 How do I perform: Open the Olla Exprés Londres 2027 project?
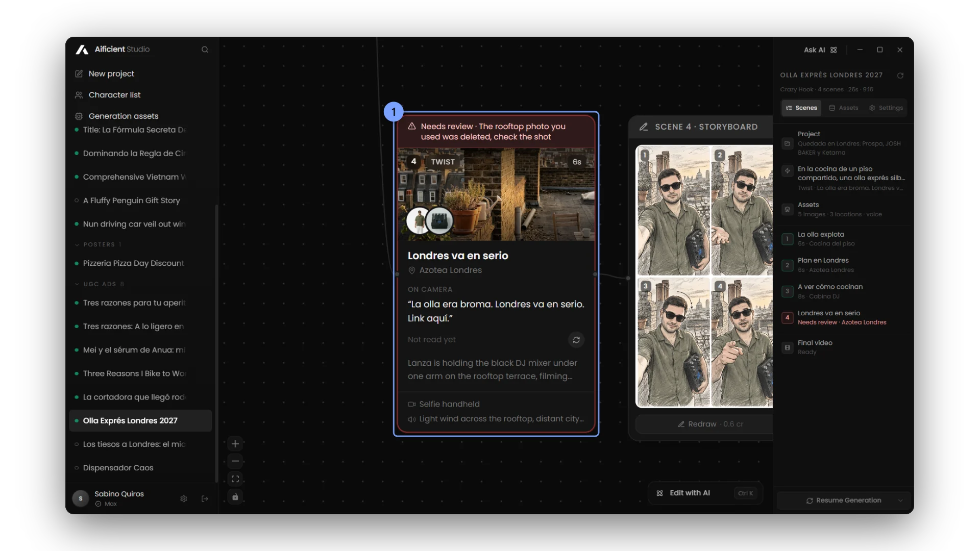point(140,420)
